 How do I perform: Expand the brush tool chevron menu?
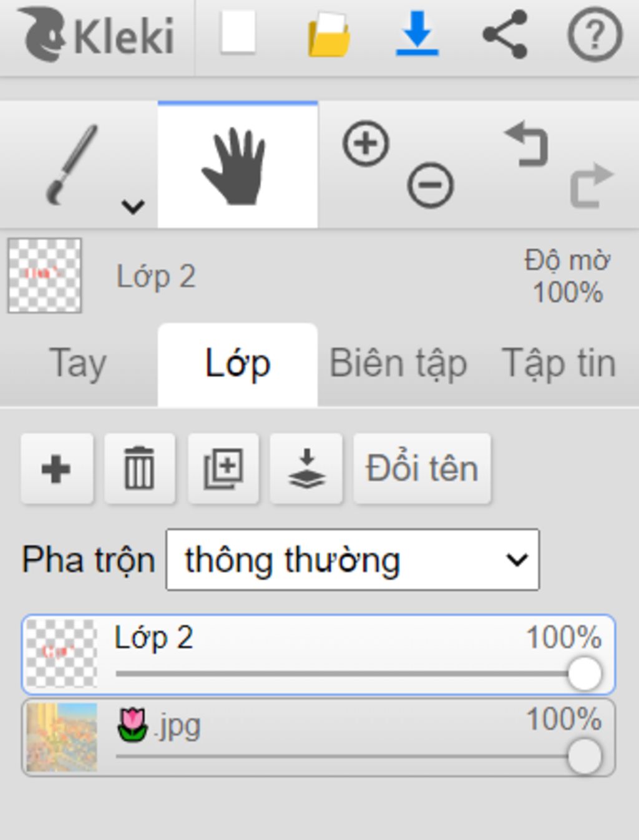tap(133, 206)
